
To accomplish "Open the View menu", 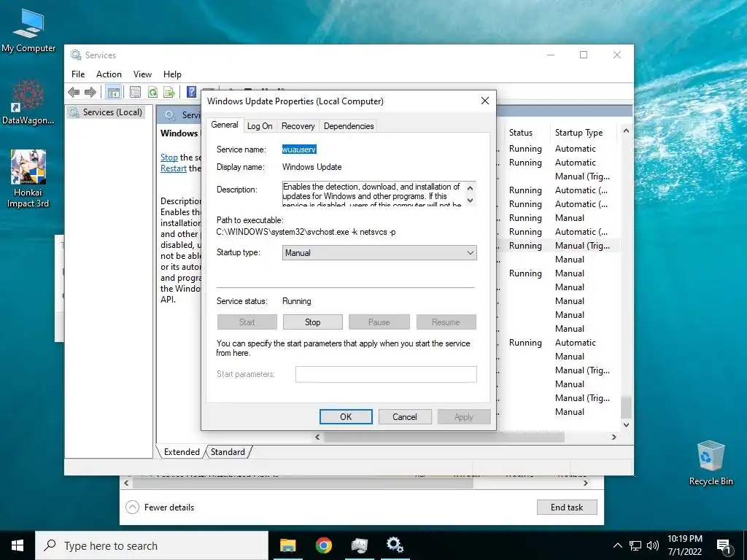I will [142, 74].
